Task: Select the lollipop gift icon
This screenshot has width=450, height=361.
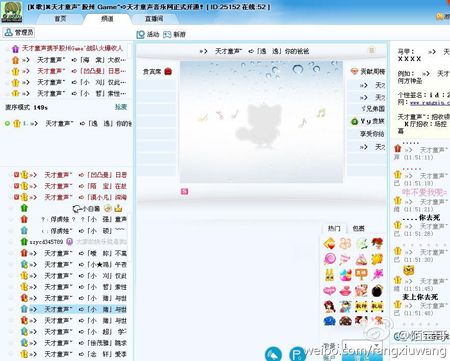Action: pos(329,259)
